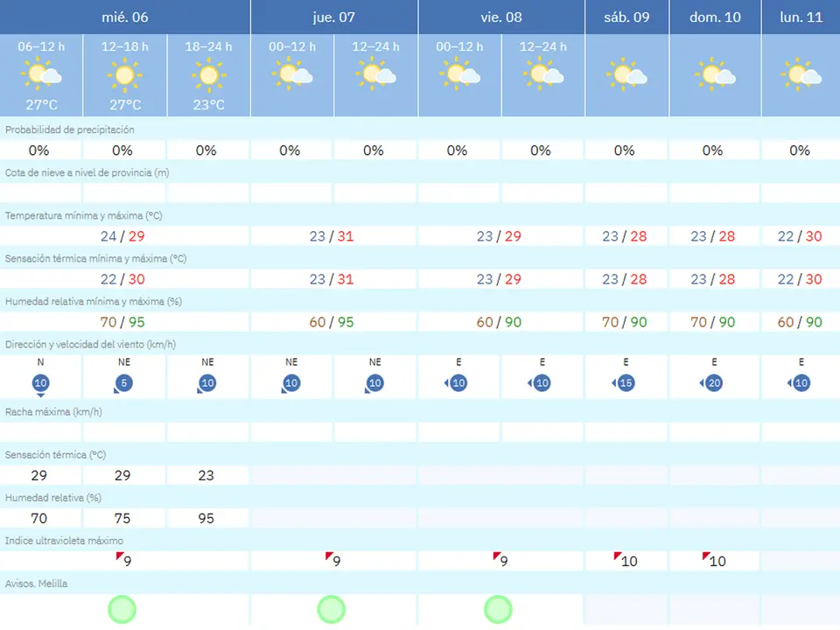Select the dom. 10 day header

pyautogui.click(x=715, y=17)
